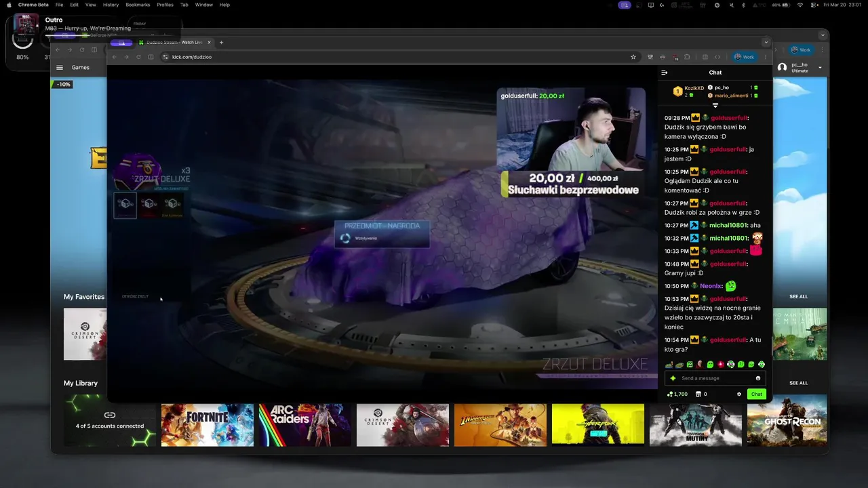
Task: Open the Cyberpunk game tile in library
Action: tap(598, 425)
